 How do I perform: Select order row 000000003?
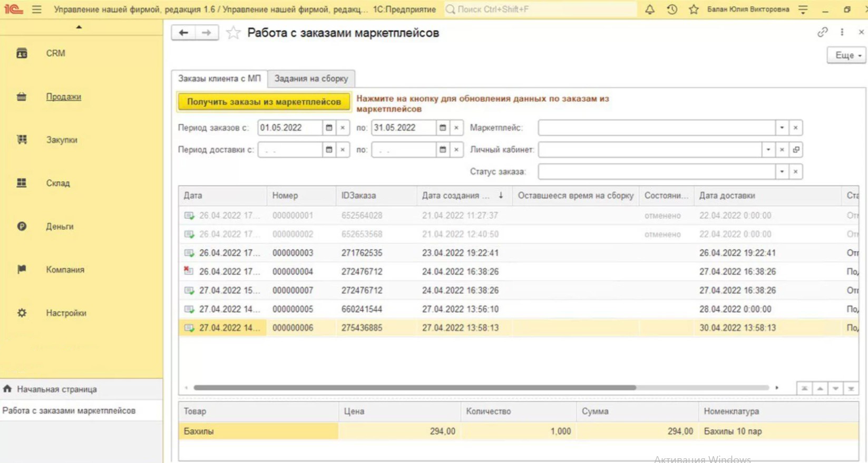[x=519, y=253]
